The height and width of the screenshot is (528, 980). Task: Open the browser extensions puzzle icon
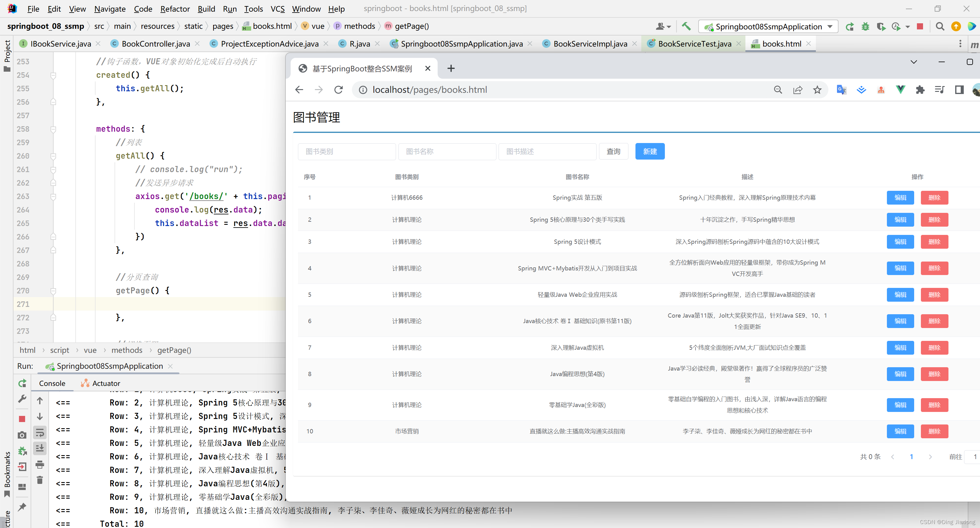(x=920, y=90)
